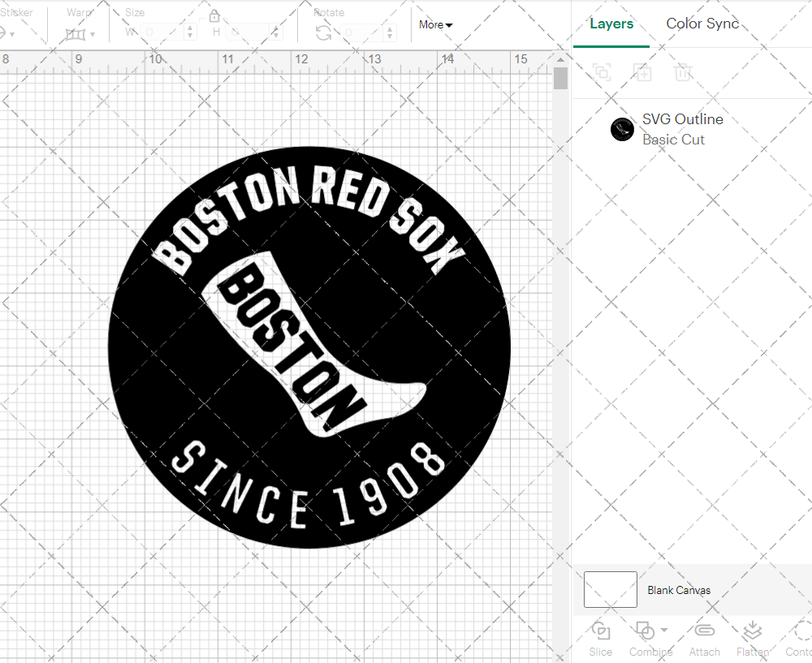This screenshot has height=663, width=812.
Task: Switch to the Color Sync tab
Action: coord(702,24)
